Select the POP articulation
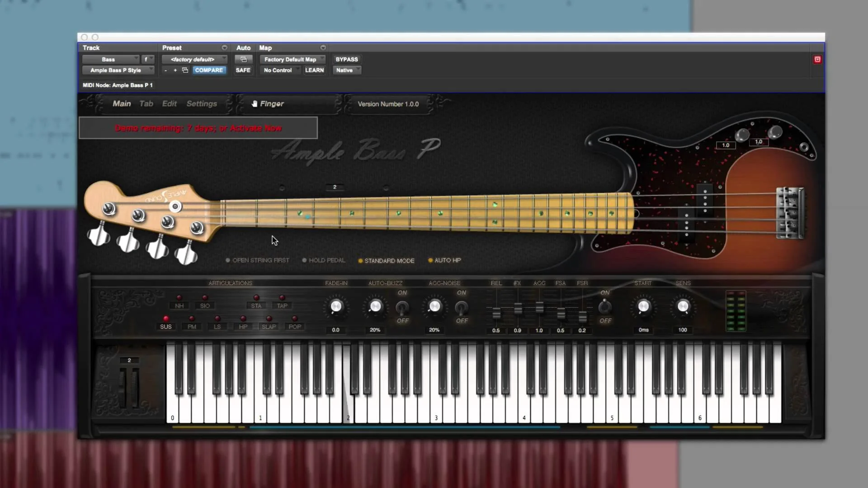 coord(294,326)
